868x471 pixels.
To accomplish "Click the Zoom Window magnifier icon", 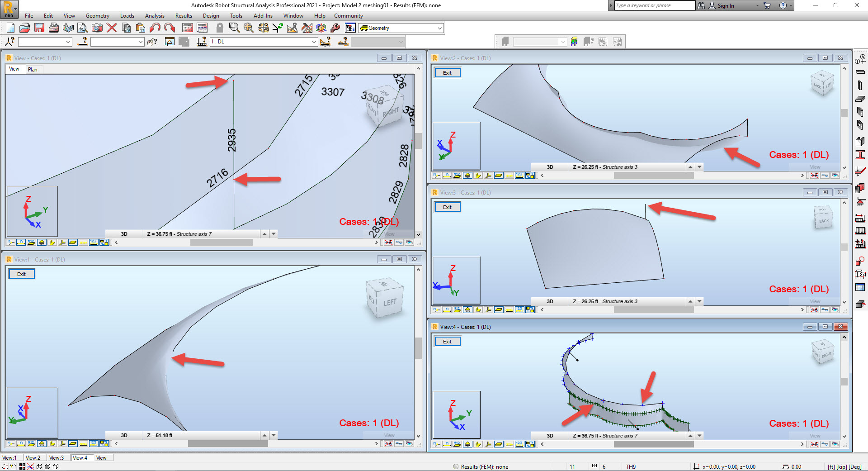I will [x=234, y=28].
